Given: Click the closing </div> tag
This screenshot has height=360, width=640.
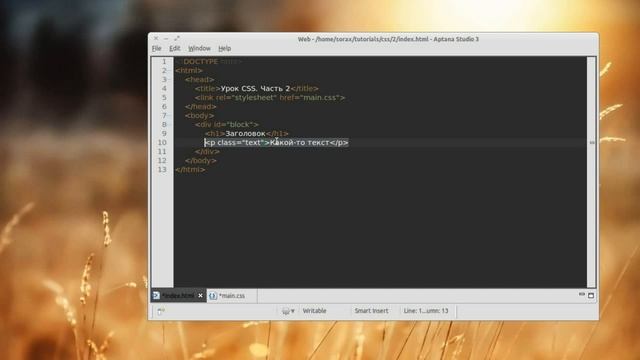Looking at the screenshot, I should pyautogui.click(x=207, y=151).
